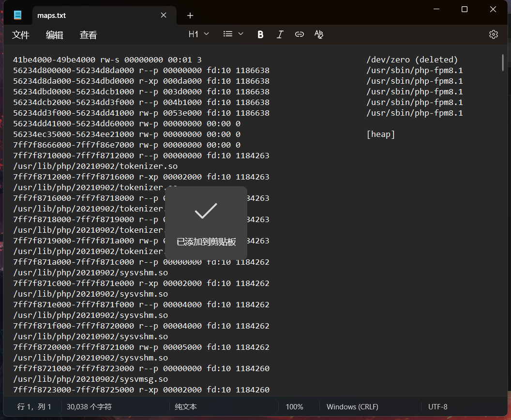Screen dimensions: 511x420
Task: Toggle italic formatting
Action: (280, 34)
